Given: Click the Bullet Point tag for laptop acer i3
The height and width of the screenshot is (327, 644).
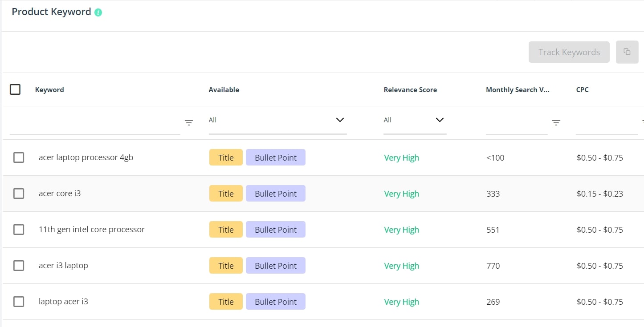Looking at the screenshot, I should [x=276, y=302].
